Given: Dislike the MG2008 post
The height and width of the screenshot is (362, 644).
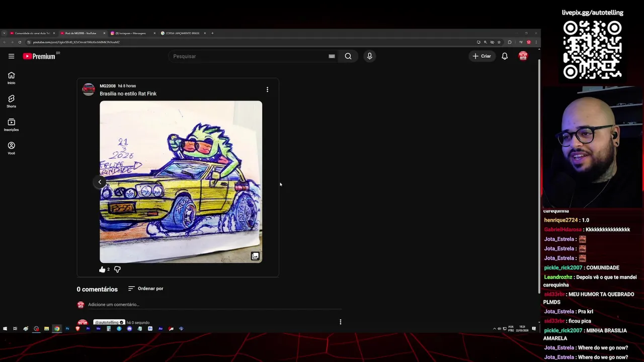Looking at the screenshot, I should click(117, 269).
